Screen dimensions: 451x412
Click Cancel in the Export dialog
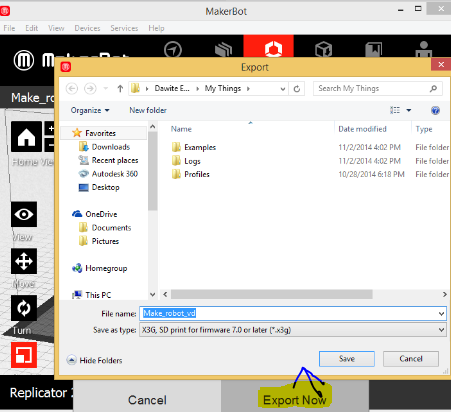411,359
